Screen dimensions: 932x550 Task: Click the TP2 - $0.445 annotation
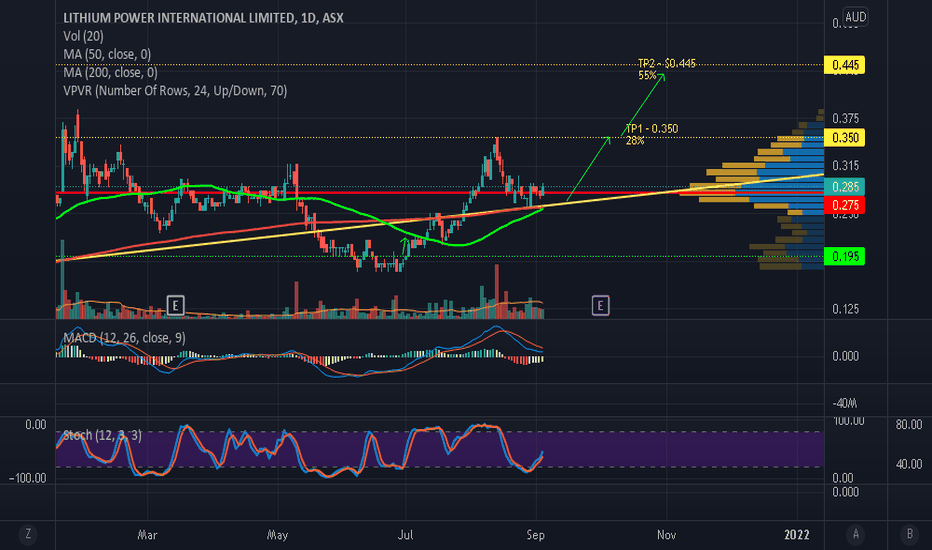pos(666,63)
